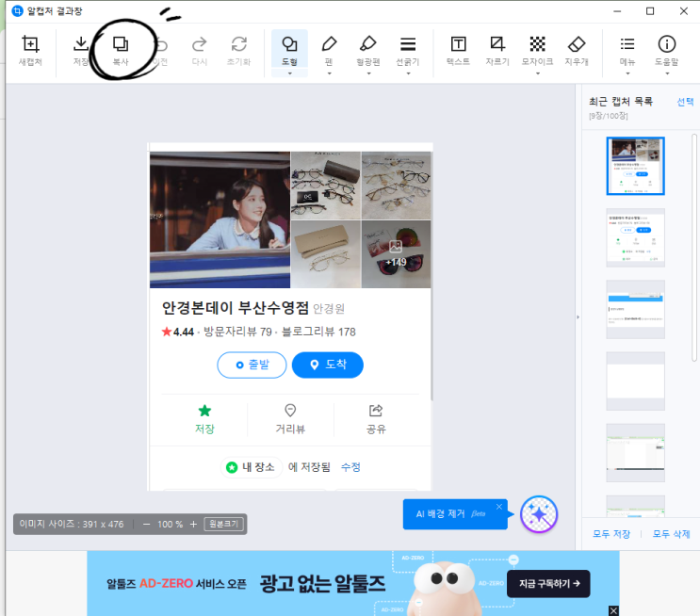Open 선굵기 line thickness tool
The width and height of the screenshot is (700, 616).
408,50
